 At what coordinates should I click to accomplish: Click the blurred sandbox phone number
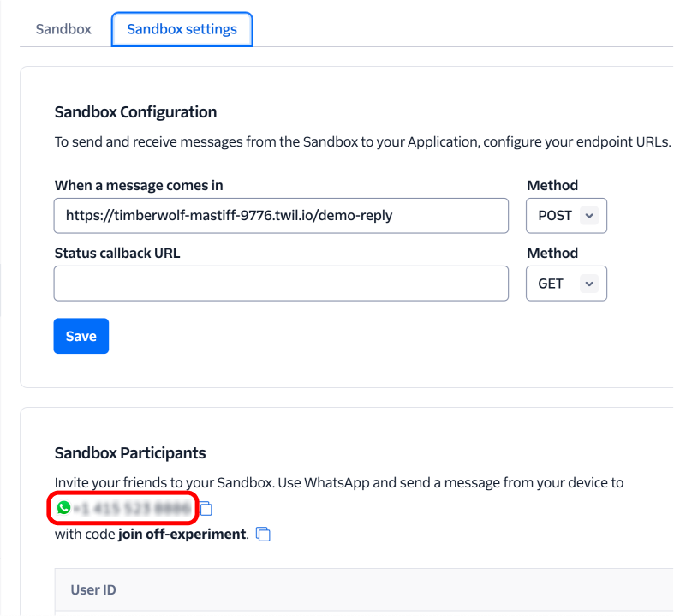(x=133, y=509)
